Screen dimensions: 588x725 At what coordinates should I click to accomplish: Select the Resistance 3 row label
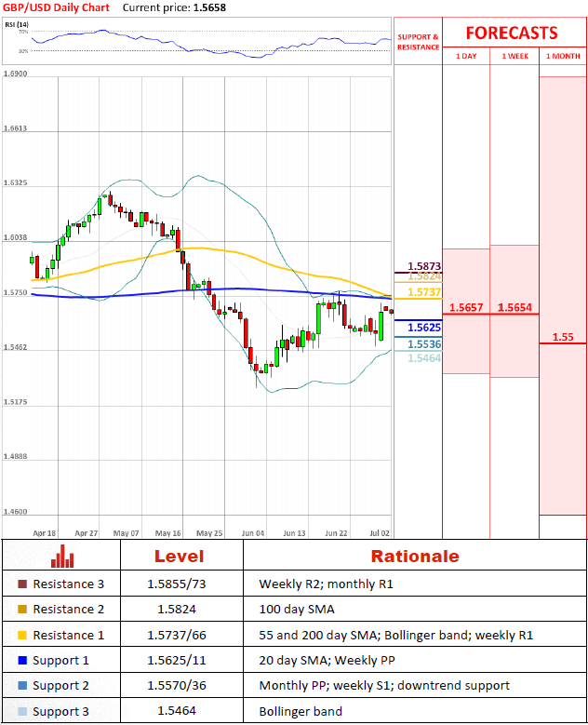click(69, 584)
